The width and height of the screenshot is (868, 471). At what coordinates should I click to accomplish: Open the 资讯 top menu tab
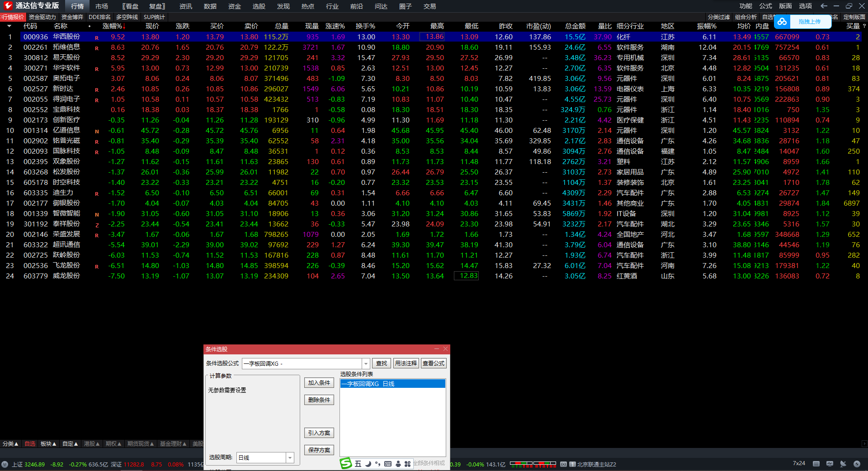(x=186, y=6)
